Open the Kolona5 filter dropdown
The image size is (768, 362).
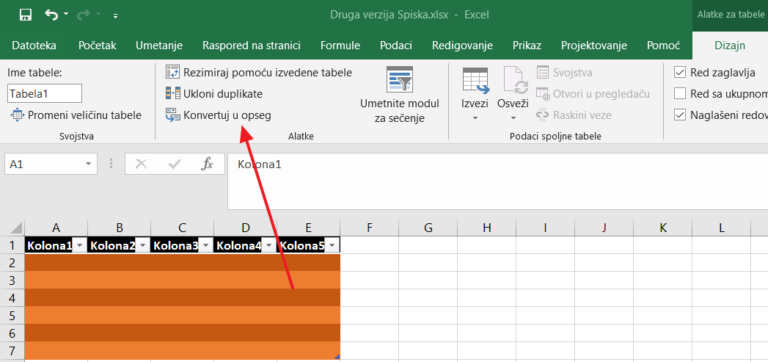point(332,245)
